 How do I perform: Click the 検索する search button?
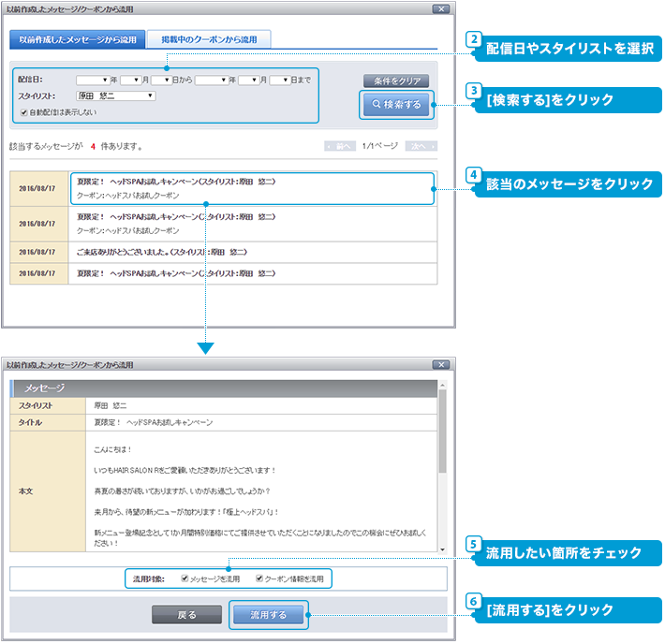click(397, 105)
